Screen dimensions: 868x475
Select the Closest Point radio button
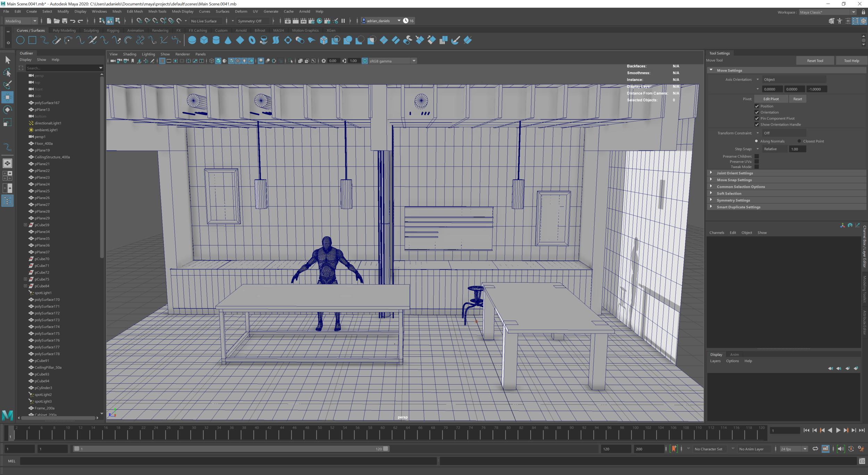pos(799,141)
